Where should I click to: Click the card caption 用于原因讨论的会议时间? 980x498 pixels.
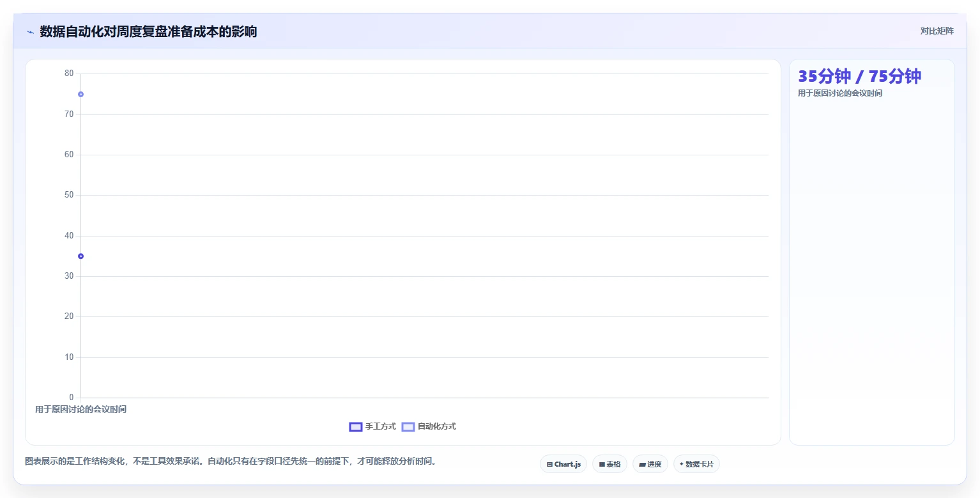point(840,93)
